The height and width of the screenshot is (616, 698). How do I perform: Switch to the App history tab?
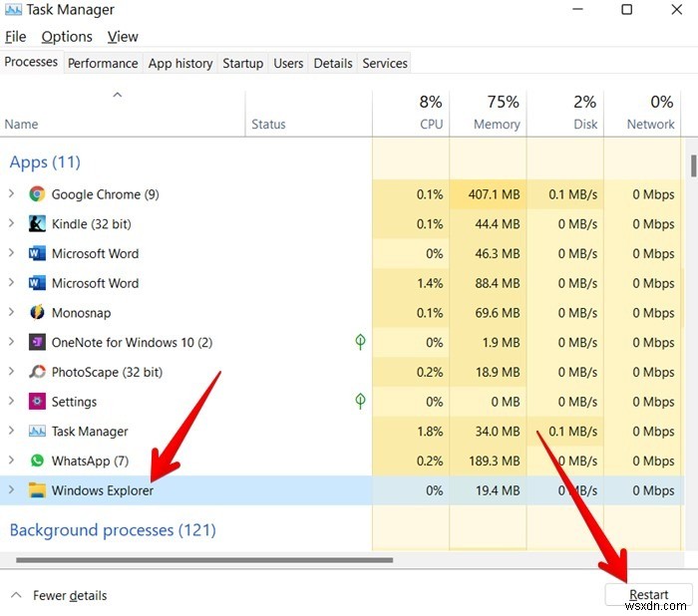pos(180,63)
